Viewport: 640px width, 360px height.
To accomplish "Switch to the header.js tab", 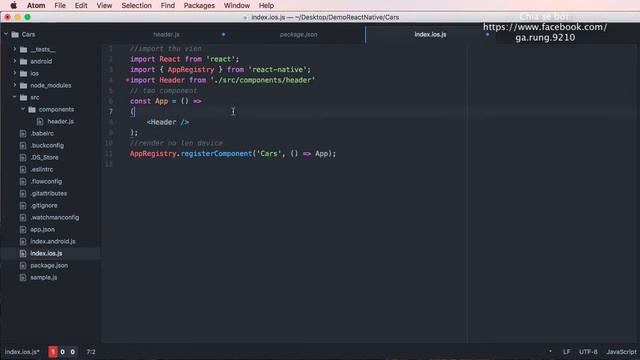I will [x=167, y=35].
